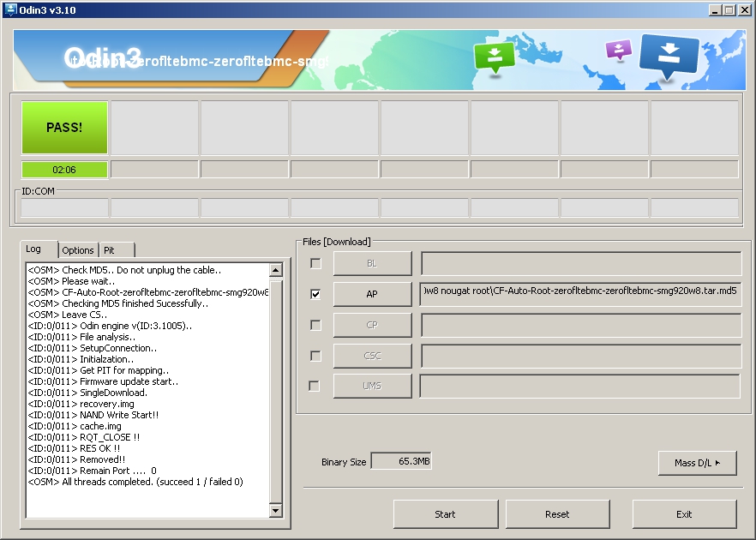
Task: Click the BL file button
Action: [372, 263]
